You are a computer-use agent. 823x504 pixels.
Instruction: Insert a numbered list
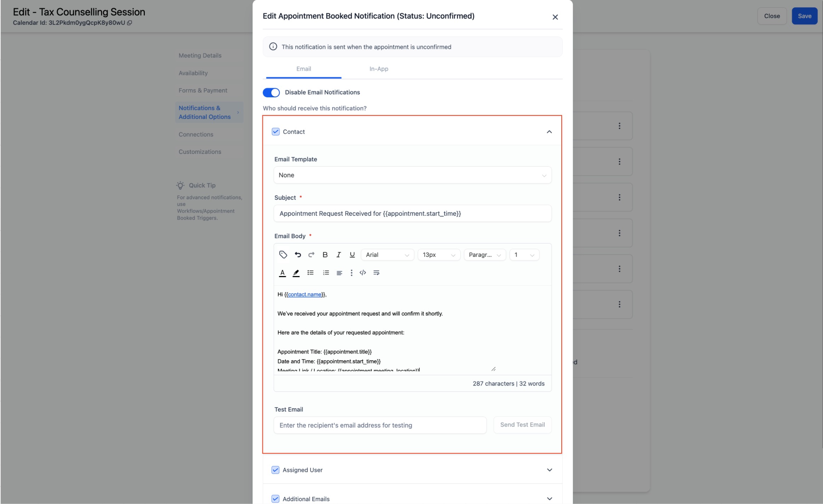pyautogui.click(x=326, y=273)
